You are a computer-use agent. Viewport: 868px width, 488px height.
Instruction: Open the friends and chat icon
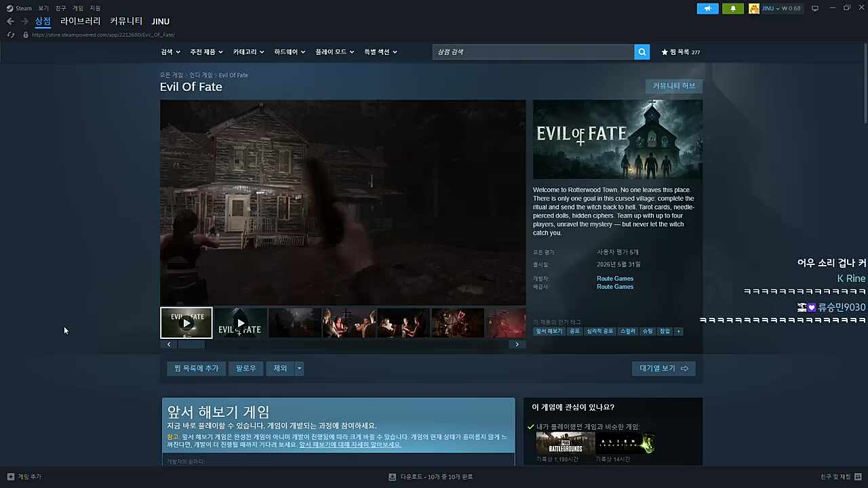tap(859, 476)
